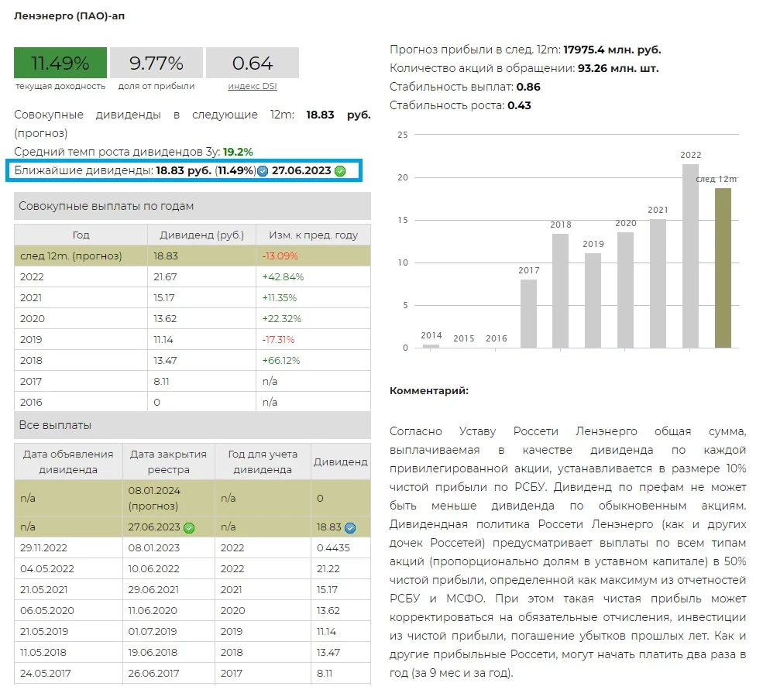Viewport: 763px width, 700px height.
Task: Select the 2022 bar in the dividend chart
Action: [x=690, y=256]
